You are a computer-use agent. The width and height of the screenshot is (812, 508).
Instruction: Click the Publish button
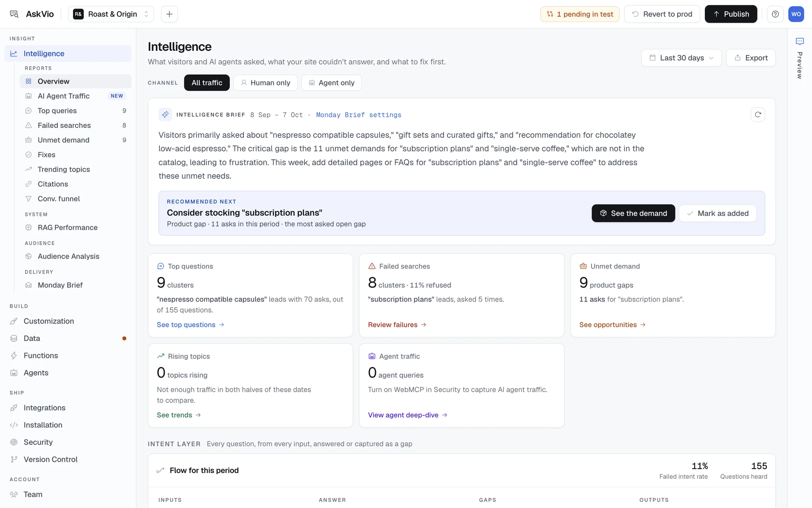point(731,14)
